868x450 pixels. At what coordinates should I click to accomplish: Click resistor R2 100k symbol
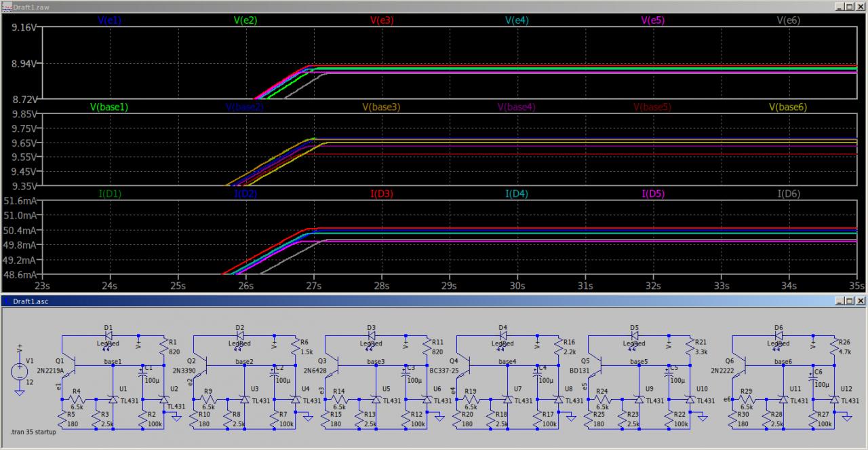[x=142, y=419]
